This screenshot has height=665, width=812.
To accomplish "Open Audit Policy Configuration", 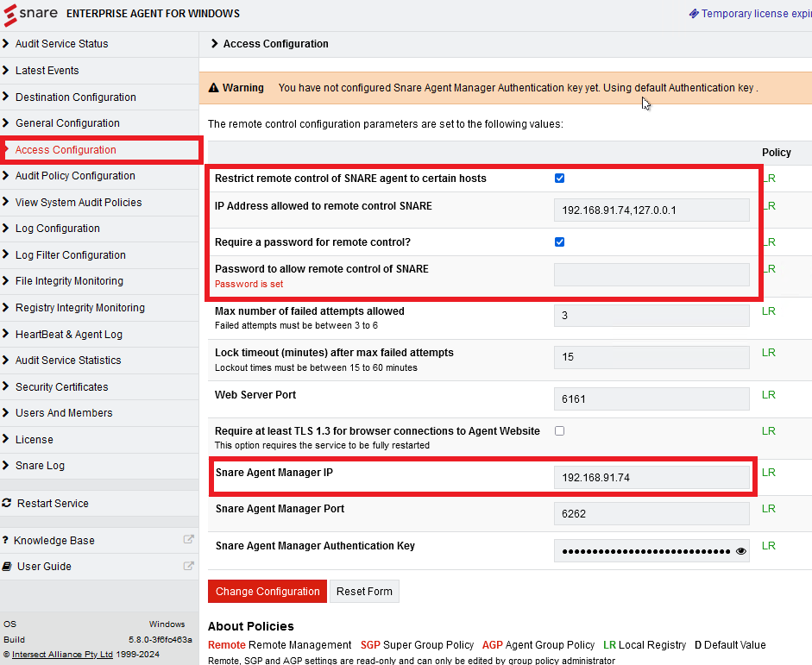I will click(x=75, y=176).
